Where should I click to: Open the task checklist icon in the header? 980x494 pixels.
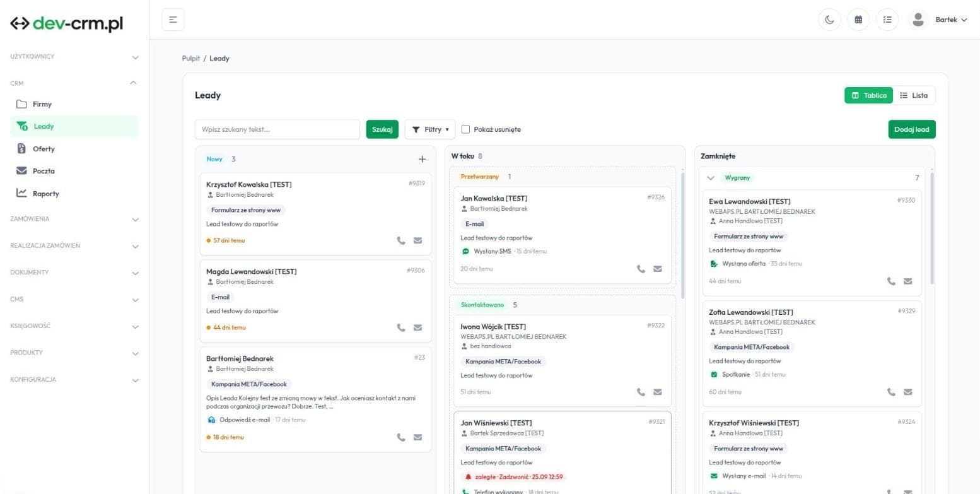[887, 20]
